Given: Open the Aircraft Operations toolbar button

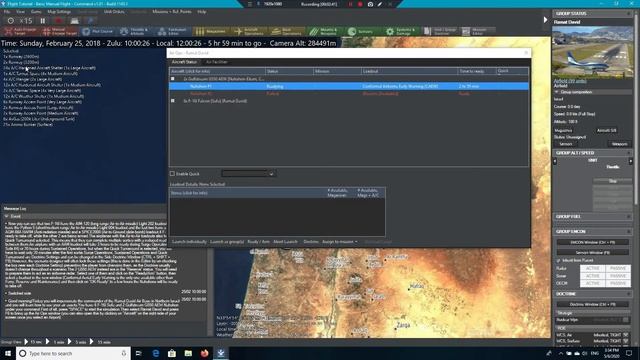Looking at the screenshot, I should pyautogui.click(x=248, y=31).
